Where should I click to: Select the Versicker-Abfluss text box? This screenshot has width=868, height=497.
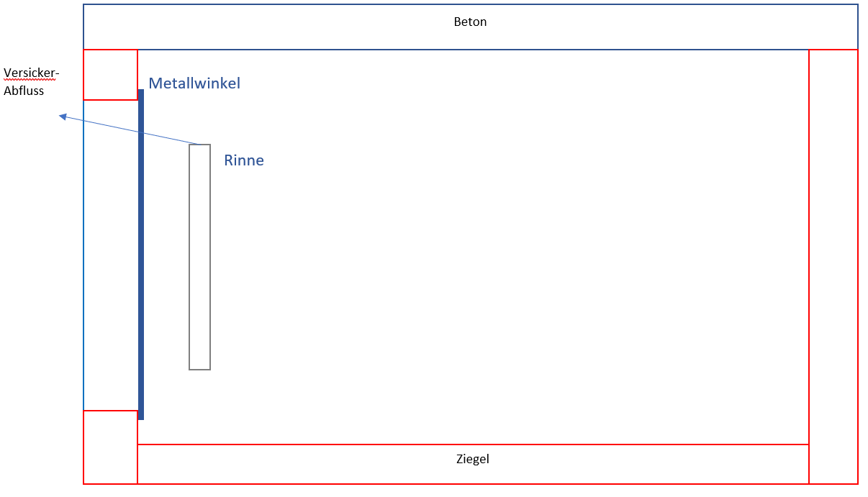point(31,81)
